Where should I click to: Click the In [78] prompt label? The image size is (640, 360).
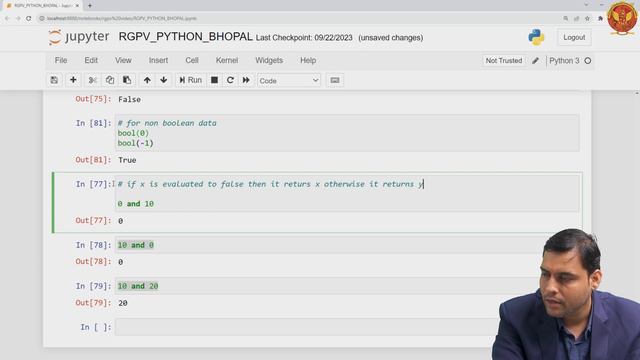pyautogui.click(x=93, y=245)
